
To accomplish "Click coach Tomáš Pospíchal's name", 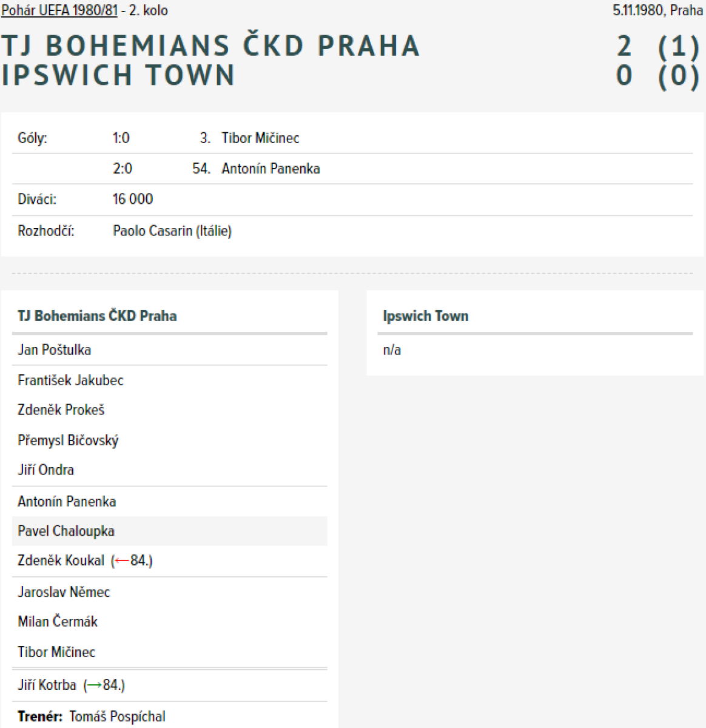I will (x=117, y=717).
